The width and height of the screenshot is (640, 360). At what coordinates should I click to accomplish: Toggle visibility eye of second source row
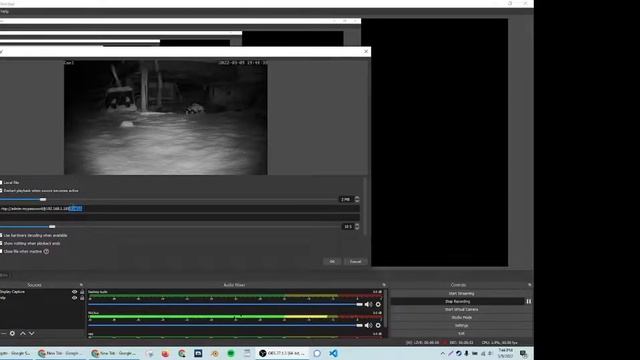[74, 298]
